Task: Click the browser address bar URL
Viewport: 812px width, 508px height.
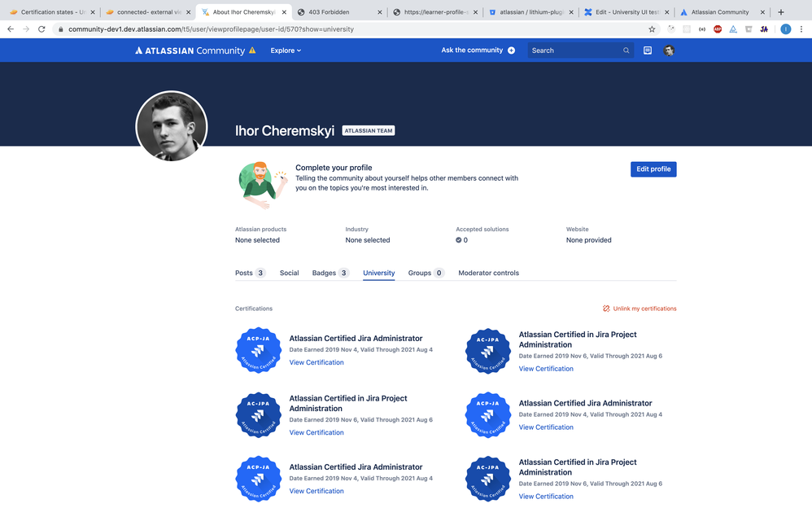Action: (212, 29)
